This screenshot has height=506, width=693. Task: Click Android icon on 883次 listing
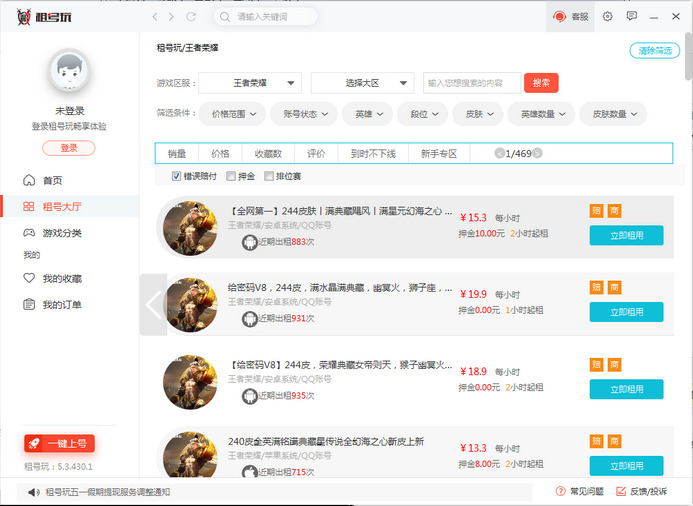(x=249, y=242)
